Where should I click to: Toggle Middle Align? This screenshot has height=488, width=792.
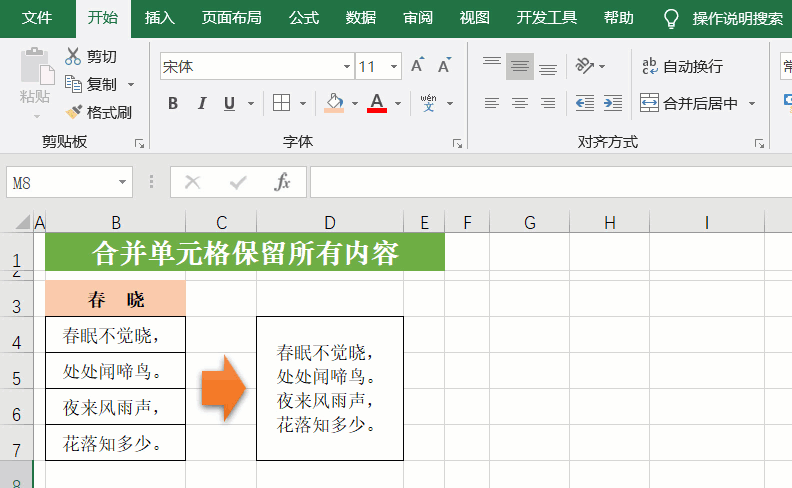520,66
